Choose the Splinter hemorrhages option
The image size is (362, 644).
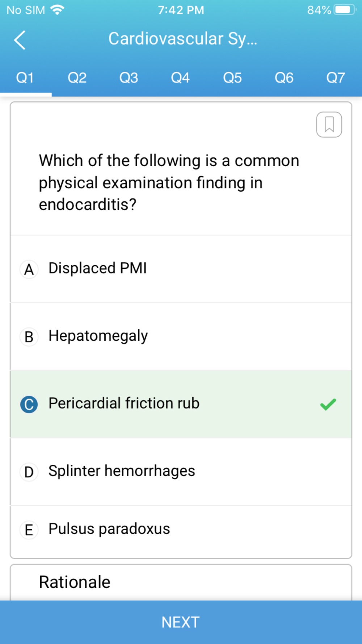181,472
